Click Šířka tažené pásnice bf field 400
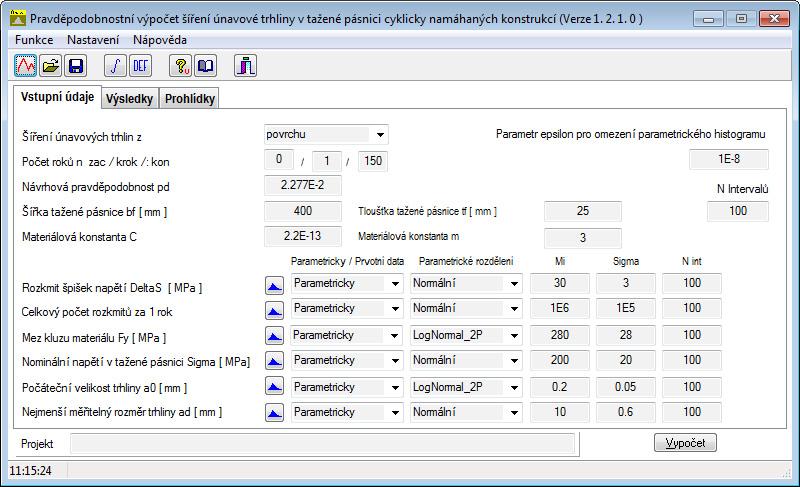This screenshot has height=487, width=800. pyautogui.click(x=303, y=211)
